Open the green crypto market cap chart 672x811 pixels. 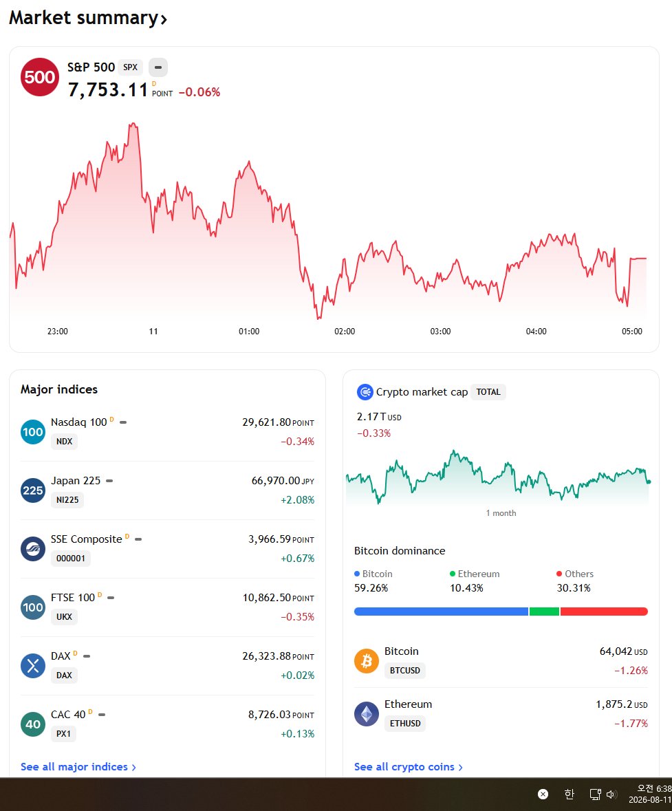498,477
